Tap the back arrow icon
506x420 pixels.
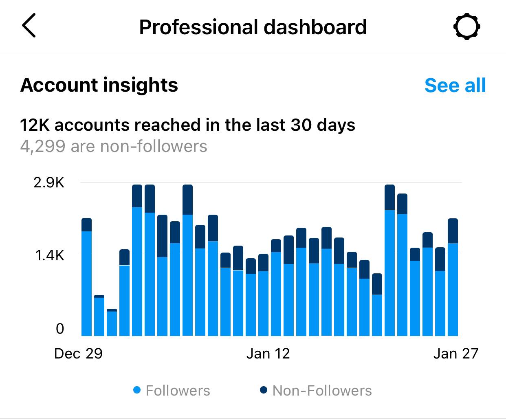point(29,26)
